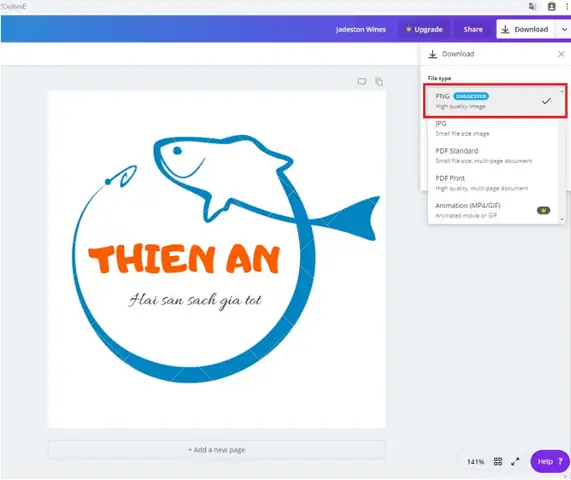Viewport: 571px width, 480px height.
Task: Open the browser three-dot menu
Action: click(567, 6)
